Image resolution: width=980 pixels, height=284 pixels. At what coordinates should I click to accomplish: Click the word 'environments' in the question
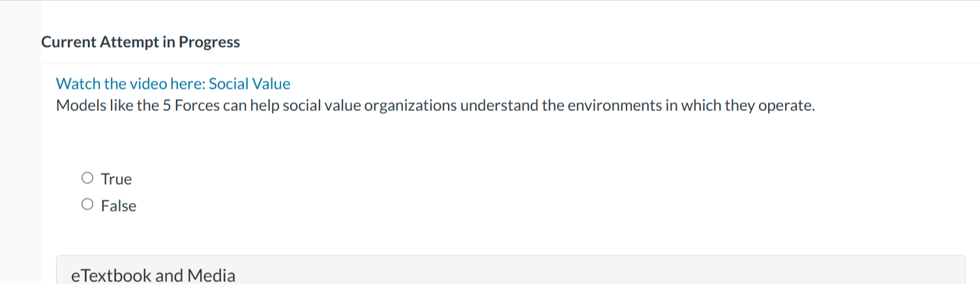[x=600, y=106]
